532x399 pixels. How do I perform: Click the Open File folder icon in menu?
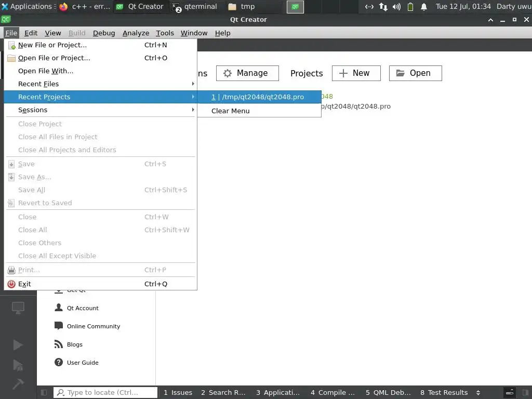coord(11,58)
